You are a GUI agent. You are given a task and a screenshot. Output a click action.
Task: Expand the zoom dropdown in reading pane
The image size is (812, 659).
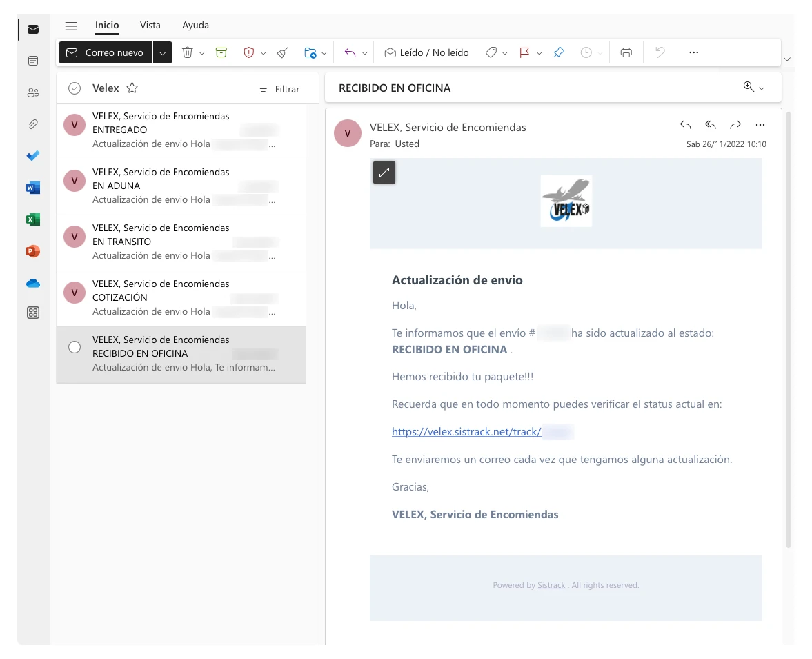(762, 88)
